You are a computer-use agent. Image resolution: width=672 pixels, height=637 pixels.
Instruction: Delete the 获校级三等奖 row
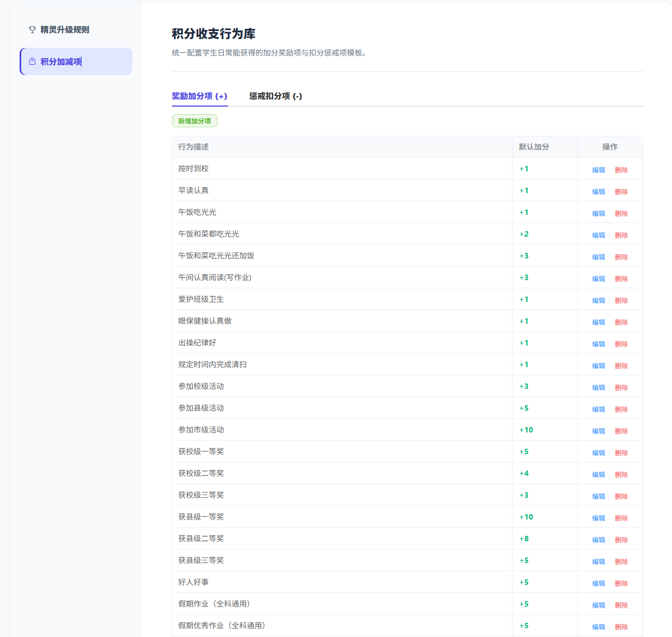point(621,496)
